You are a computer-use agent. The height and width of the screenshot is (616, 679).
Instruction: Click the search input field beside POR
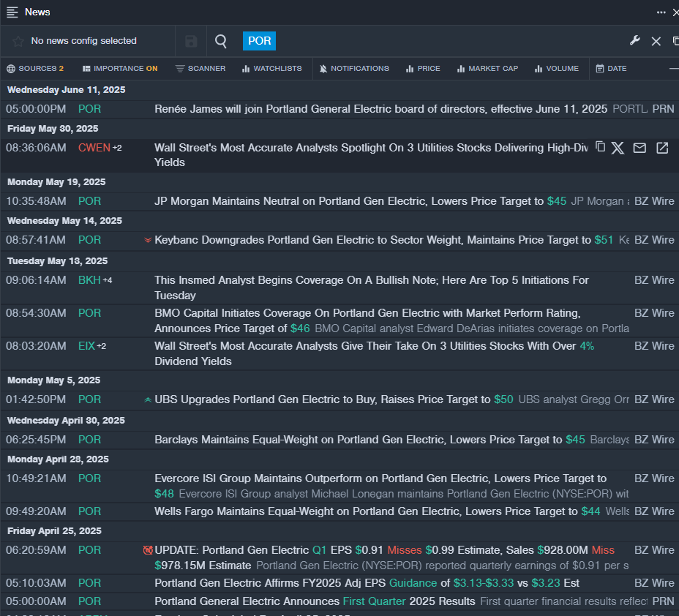point(451,41)
